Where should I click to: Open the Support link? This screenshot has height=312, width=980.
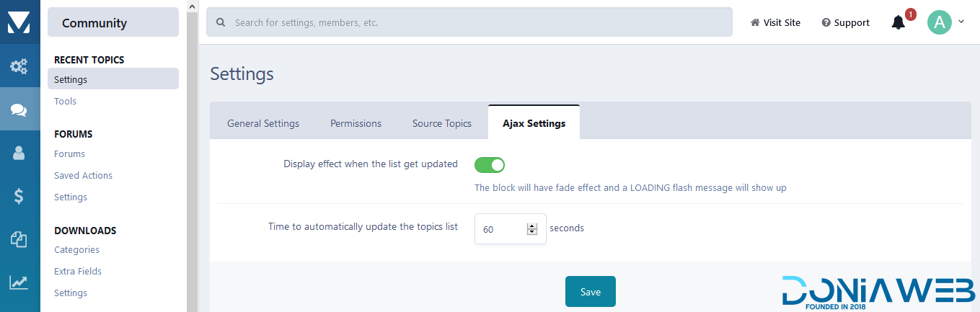(x=846, y=22)
